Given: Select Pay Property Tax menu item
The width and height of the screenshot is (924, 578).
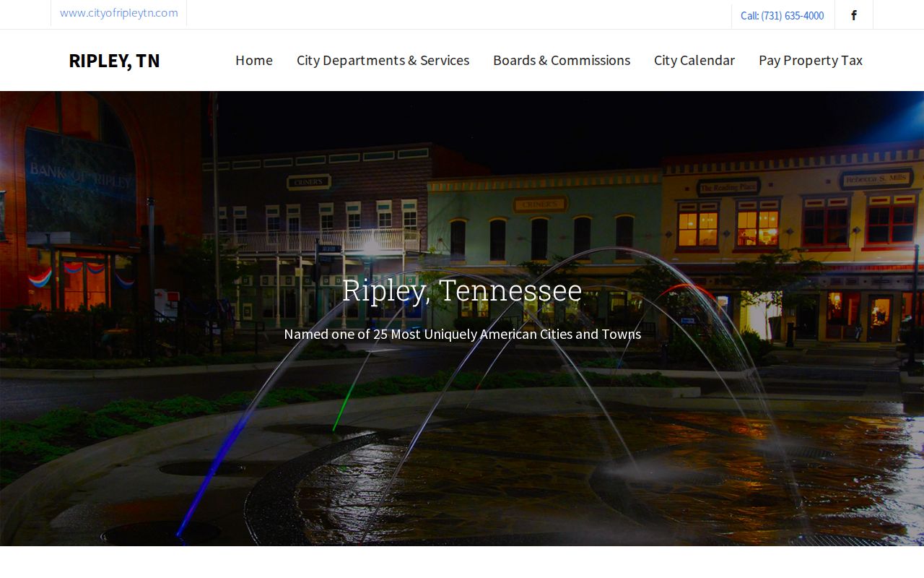Looking at the screenshot, I should pos(811,60).
